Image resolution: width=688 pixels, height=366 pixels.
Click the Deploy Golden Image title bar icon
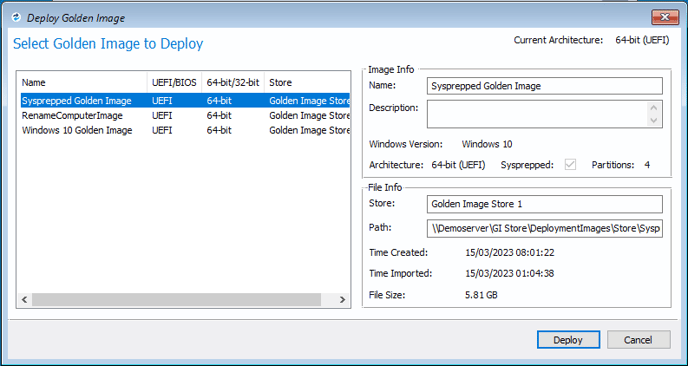[16, 18]
